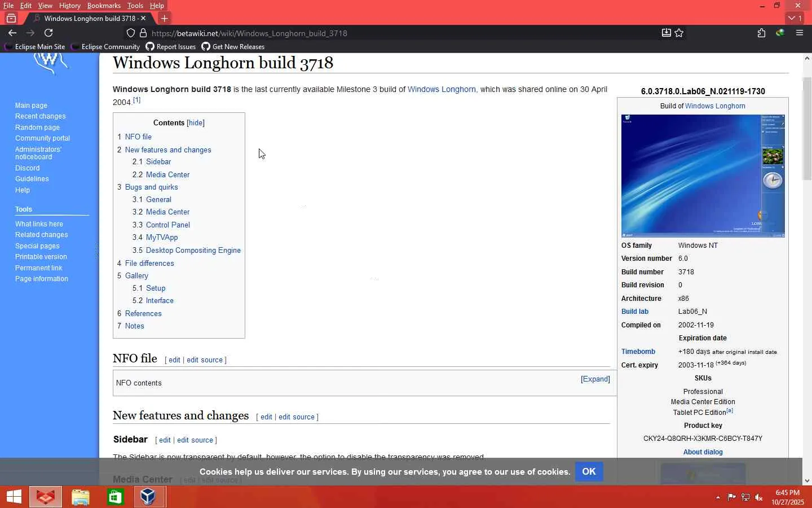Open the Timebomb infobox link
This screenshot has height=508, width=812.
638,352
